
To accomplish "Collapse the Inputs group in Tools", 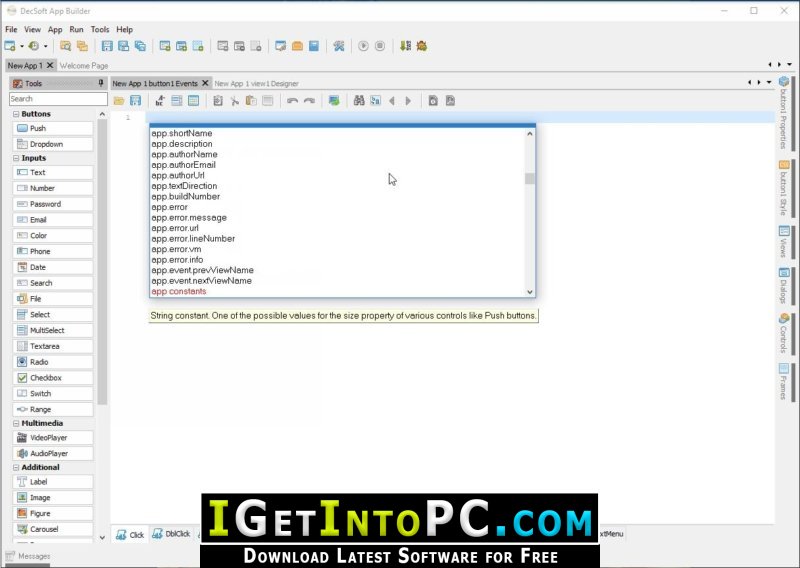I will click(16, 158).
